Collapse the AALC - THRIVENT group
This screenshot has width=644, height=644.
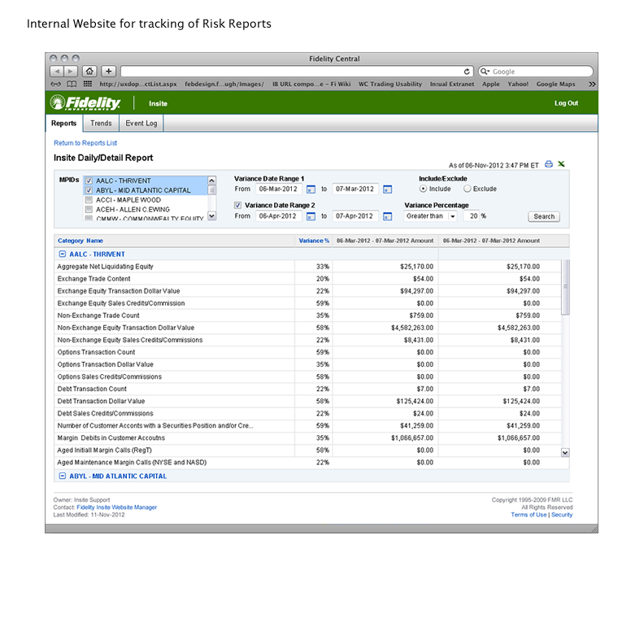pos(63,255)
